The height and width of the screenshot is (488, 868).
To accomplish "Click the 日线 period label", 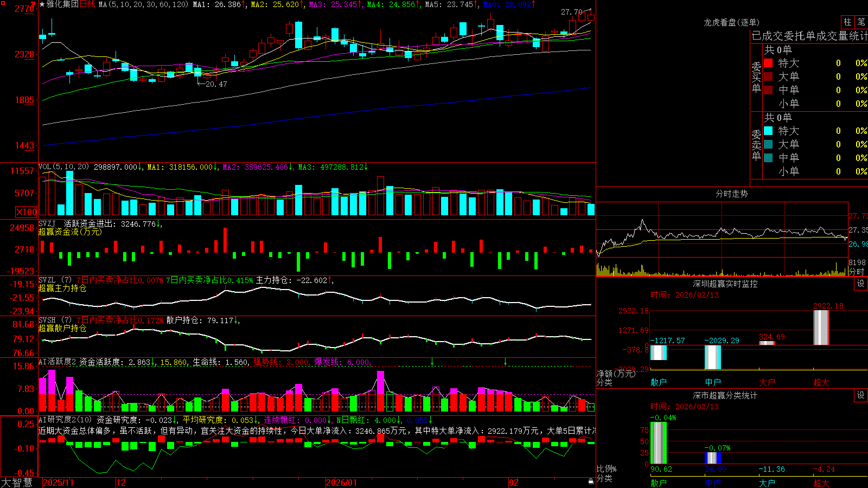I will tap(87, 4).
